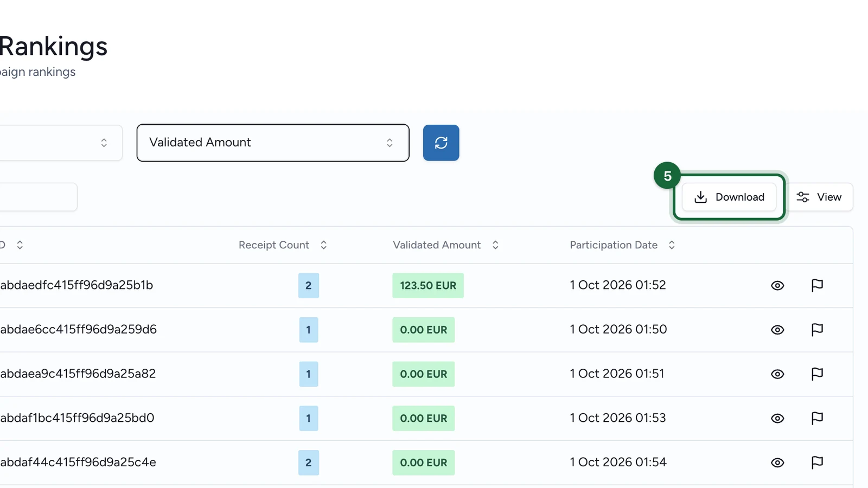Screen dimensions: 868x488
Task: Sort by Receipt Count column
Action: click(x=283, y=245)
